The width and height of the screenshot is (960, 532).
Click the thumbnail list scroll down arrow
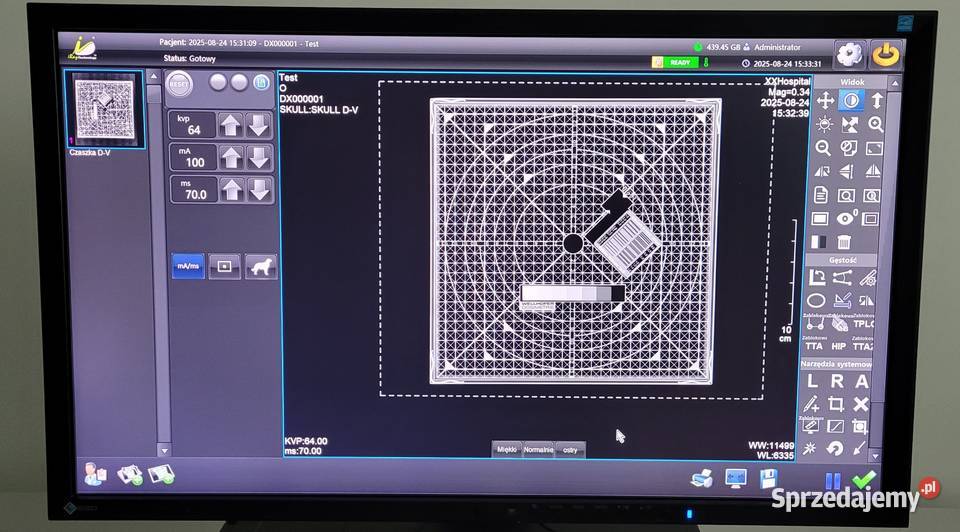tap(163, 451)
